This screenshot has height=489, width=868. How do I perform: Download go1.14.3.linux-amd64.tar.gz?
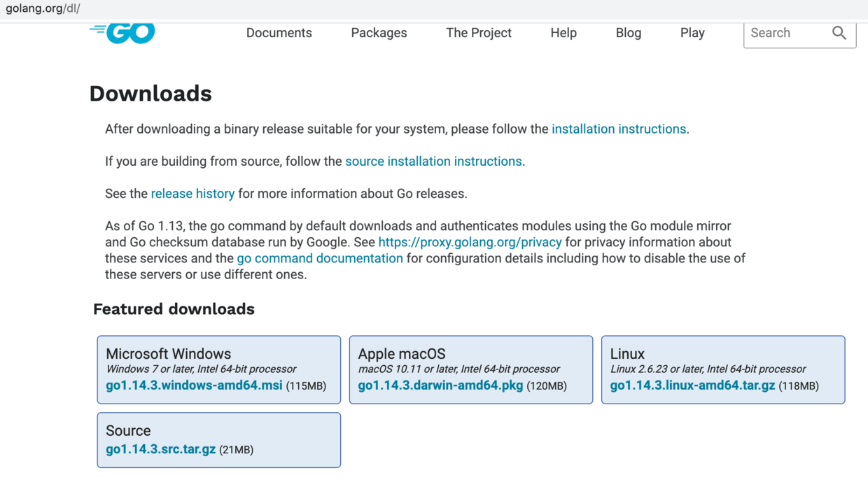(x=692, y=385)
